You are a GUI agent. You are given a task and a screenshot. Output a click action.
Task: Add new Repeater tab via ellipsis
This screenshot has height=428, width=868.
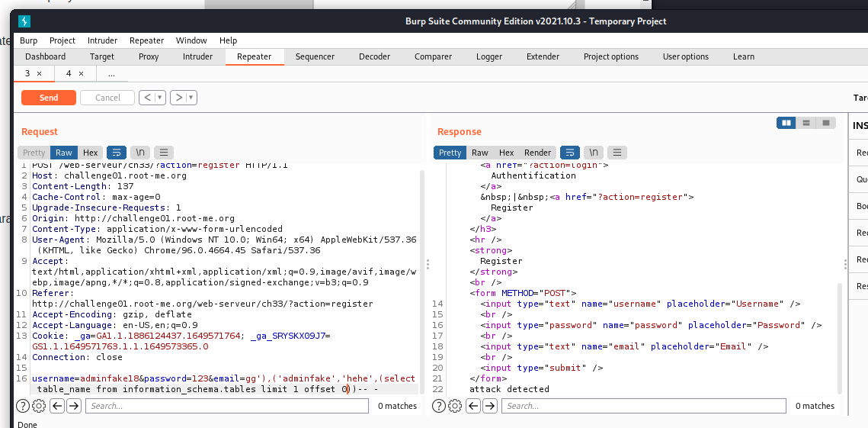pos(111,73)
